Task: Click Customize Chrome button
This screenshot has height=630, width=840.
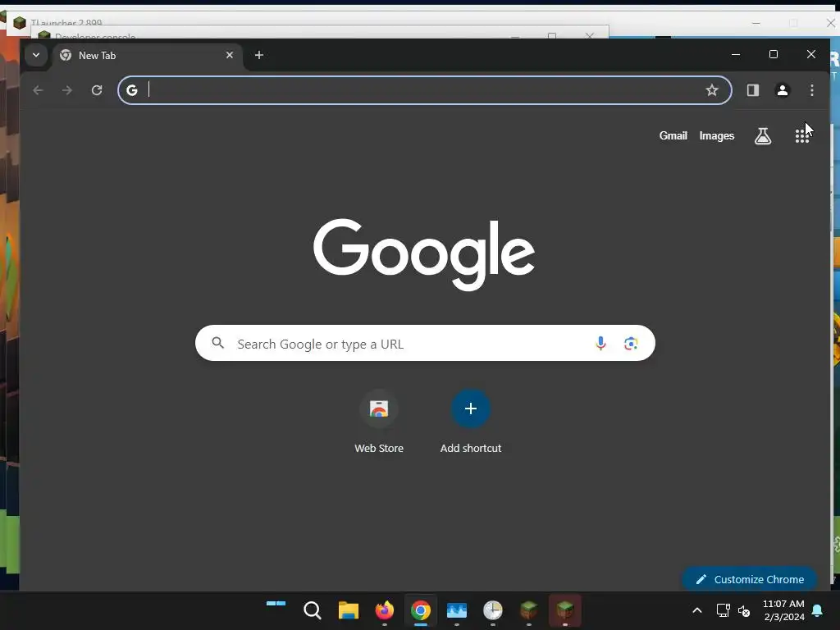Action: 750,579
